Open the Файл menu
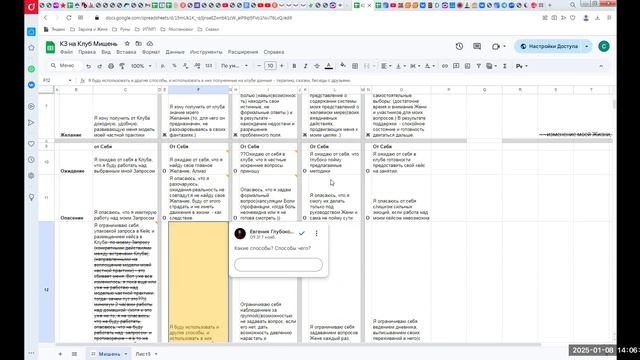The image size is (640, 360). 66,52
